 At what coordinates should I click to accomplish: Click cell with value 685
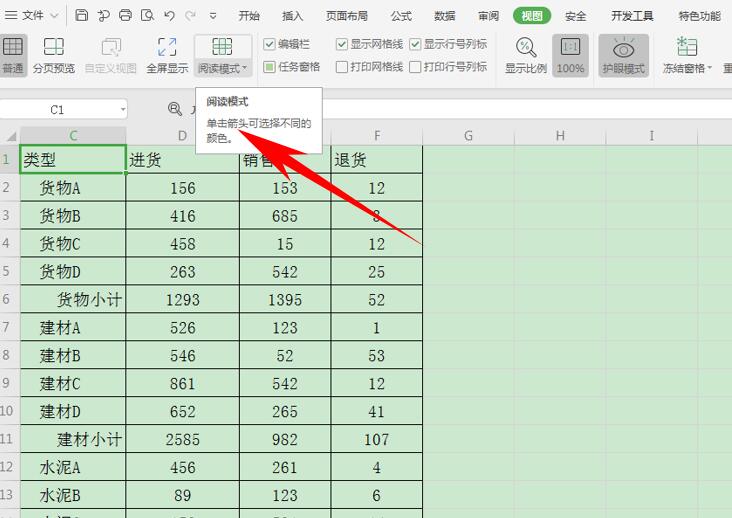[x=285, y=216]
